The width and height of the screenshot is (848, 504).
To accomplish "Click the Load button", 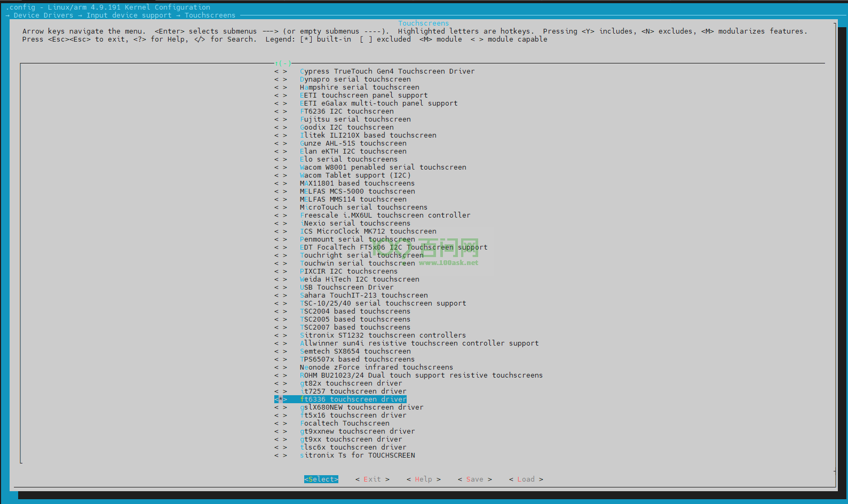I will (526, 479).
